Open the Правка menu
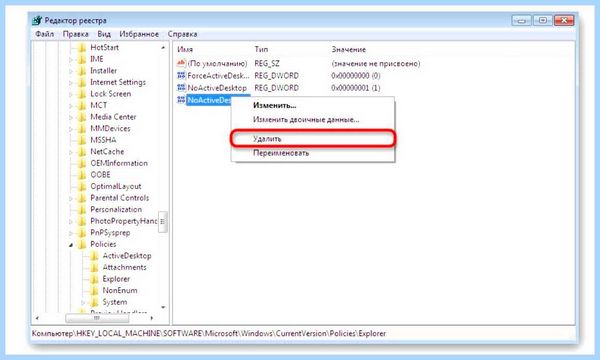The width and height of the screenshot is (600, 360). coord(75,34)
